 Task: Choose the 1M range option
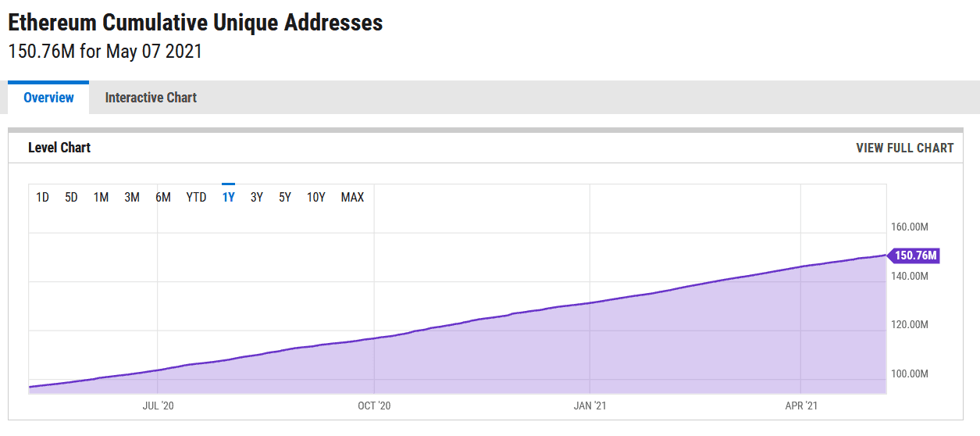[x=101, y=197]
